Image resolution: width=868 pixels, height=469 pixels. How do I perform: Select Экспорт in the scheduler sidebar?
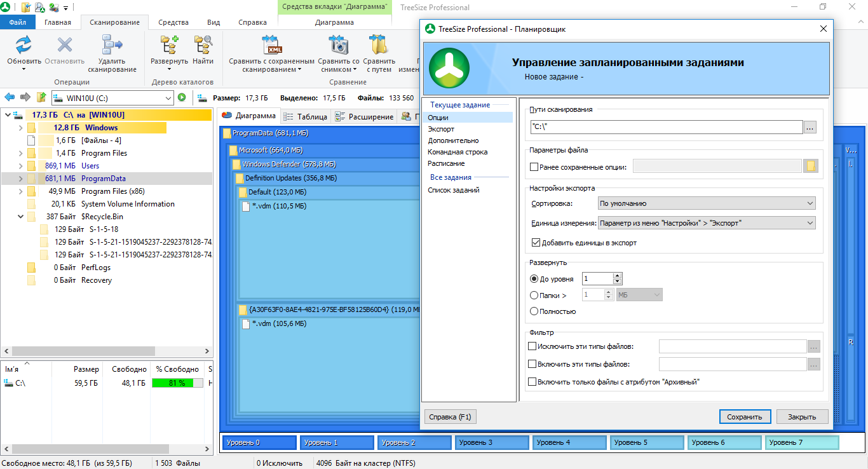[x=441, y=129]
